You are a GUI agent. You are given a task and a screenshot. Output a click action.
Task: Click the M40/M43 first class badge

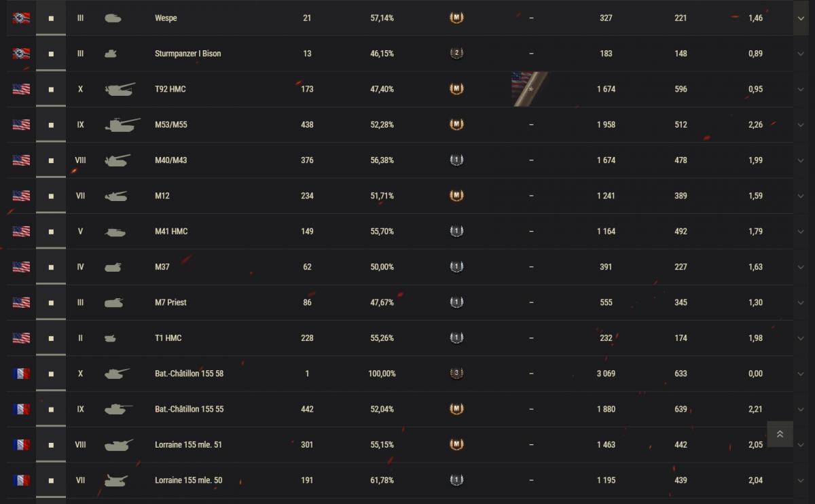click(456, 160)
